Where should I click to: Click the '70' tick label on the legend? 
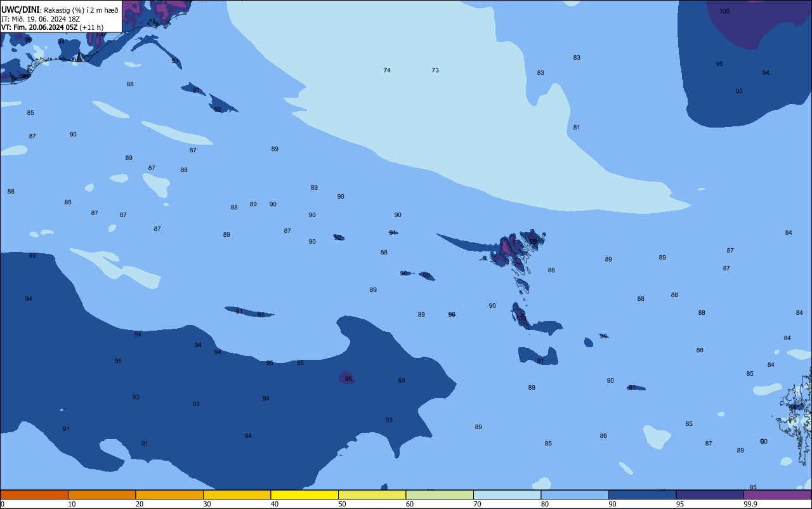tap(478, 504)
